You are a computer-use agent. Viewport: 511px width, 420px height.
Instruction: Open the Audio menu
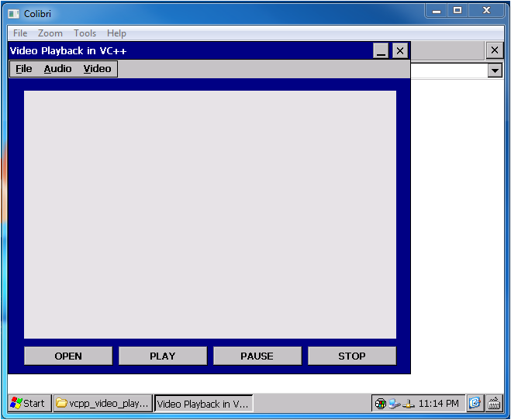pos(57,69)
